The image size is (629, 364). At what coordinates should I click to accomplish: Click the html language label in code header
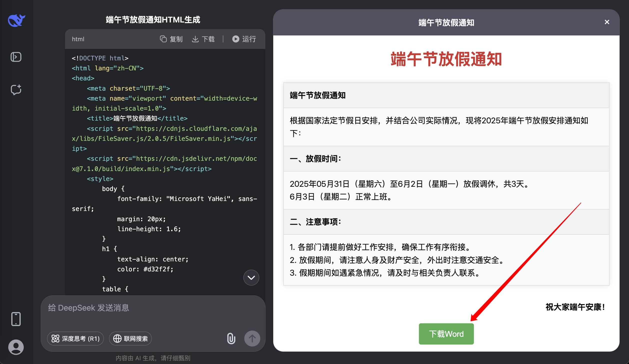point(78,39)
